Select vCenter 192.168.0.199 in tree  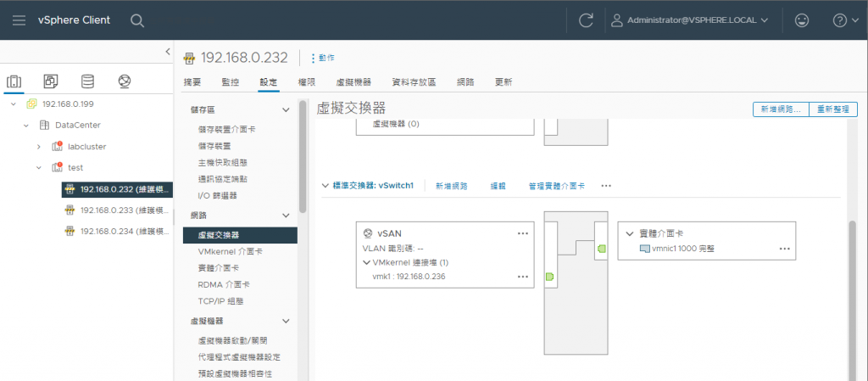[x=70, y=104]
